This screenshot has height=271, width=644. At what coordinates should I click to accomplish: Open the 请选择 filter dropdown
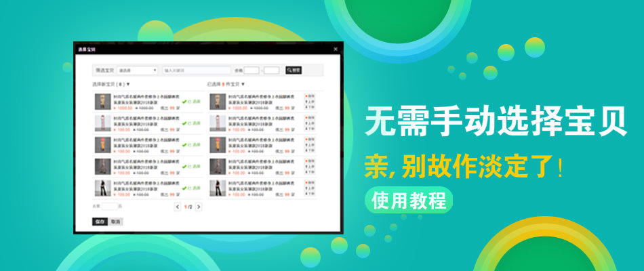[x=138, y=70]
